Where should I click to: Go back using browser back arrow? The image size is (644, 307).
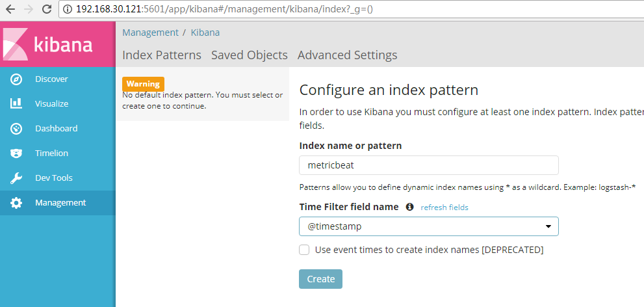[x=10, y=9]
